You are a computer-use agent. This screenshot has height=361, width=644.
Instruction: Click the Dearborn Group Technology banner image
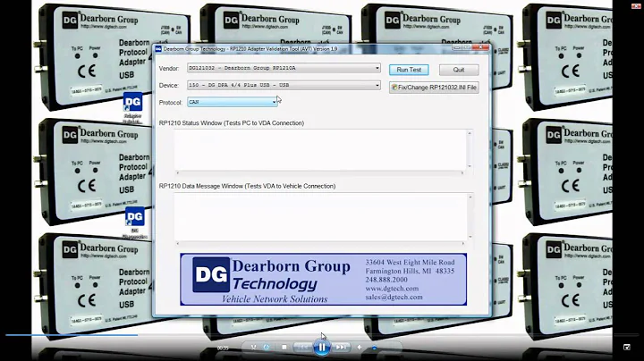coord(323,280)
